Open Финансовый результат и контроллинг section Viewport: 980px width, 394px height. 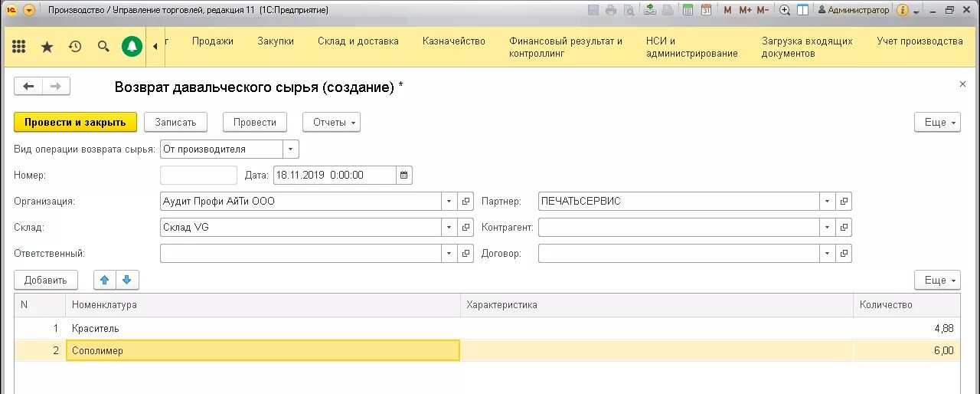pyautogui.click(x=566, y=47)
